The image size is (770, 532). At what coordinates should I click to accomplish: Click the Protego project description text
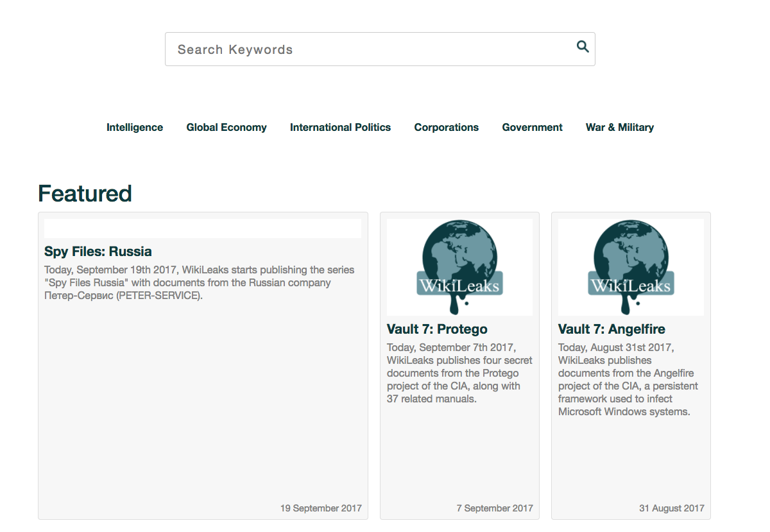pos(459,373)
